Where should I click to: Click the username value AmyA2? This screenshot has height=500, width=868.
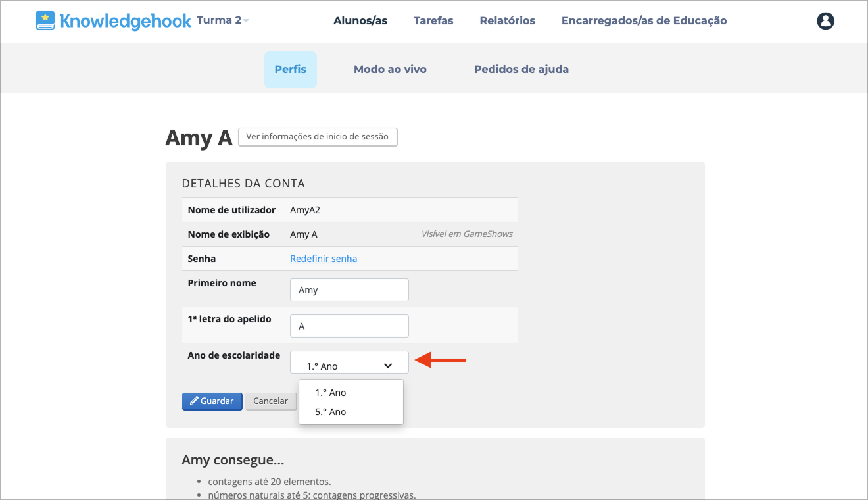[305, 210]
